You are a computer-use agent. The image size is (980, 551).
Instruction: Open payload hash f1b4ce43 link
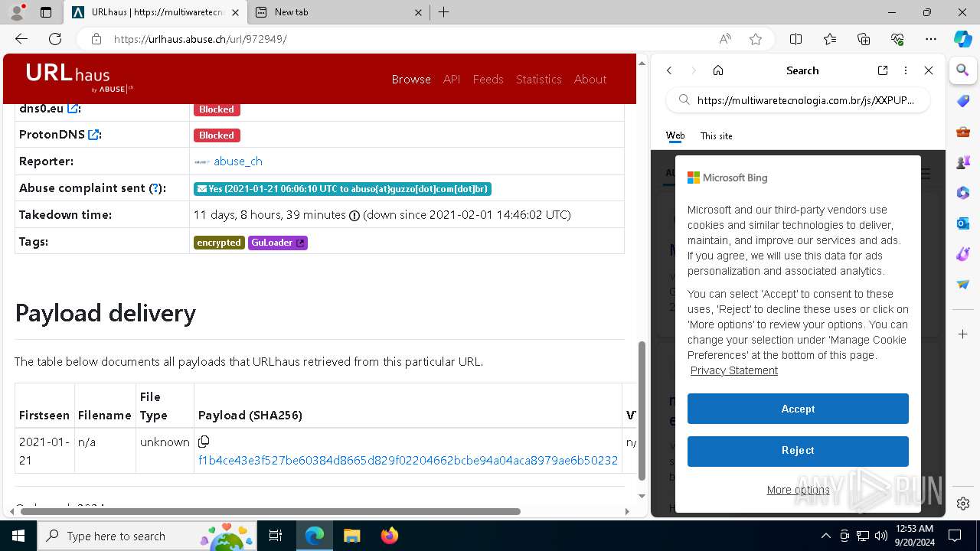(x=408, y=461)
